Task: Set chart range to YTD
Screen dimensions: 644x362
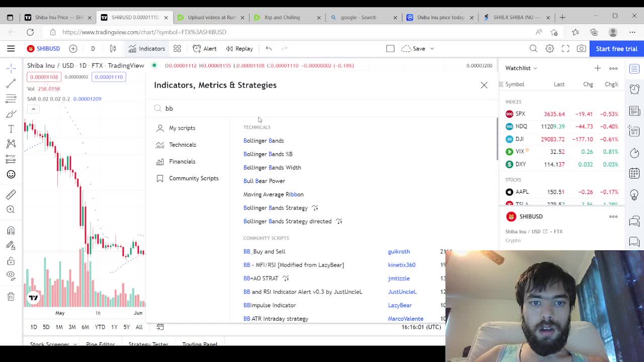Action: 100,327
